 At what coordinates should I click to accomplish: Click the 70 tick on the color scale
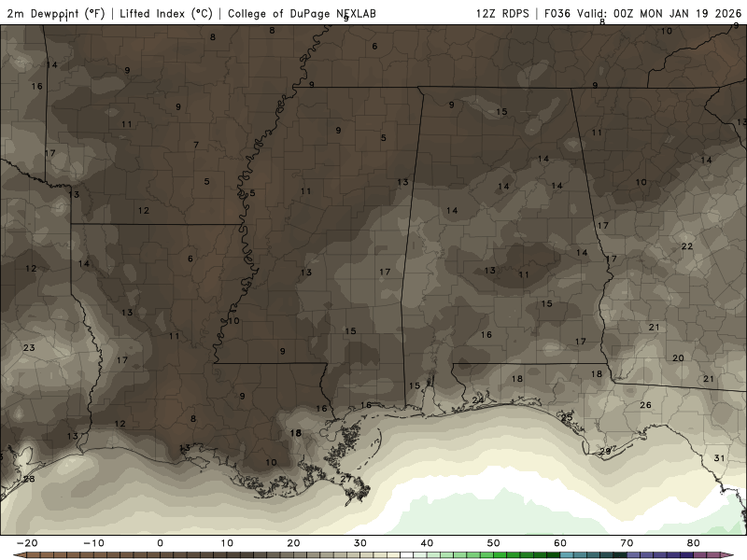pyautogui.click(x=627, y=543)
